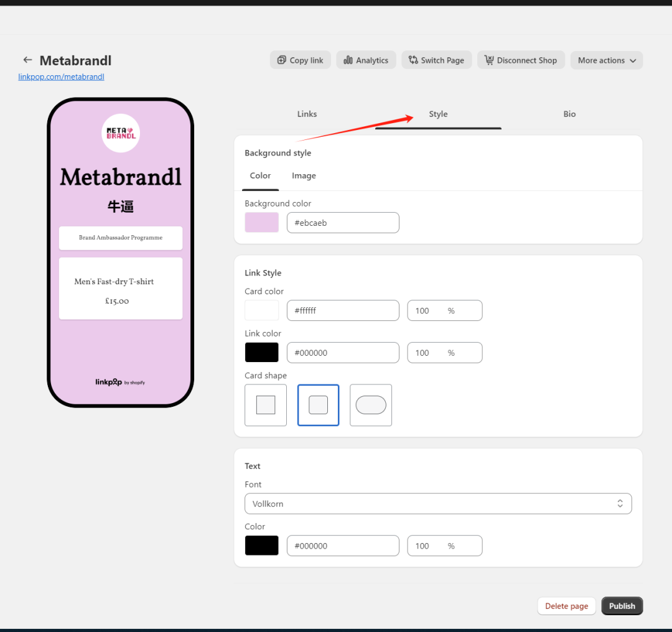
Task: Click the Text color #000000 hex field
Action: point(343,546)
